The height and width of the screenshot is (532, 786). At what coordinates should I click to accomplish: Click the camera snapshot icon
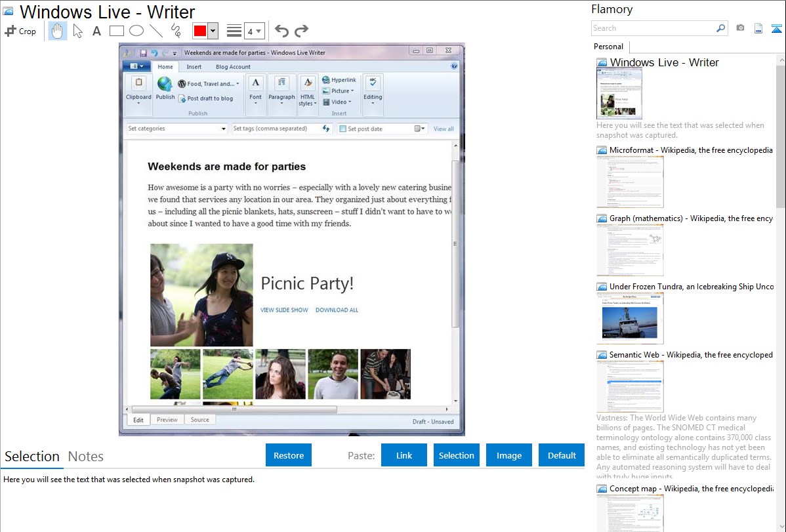740,28
